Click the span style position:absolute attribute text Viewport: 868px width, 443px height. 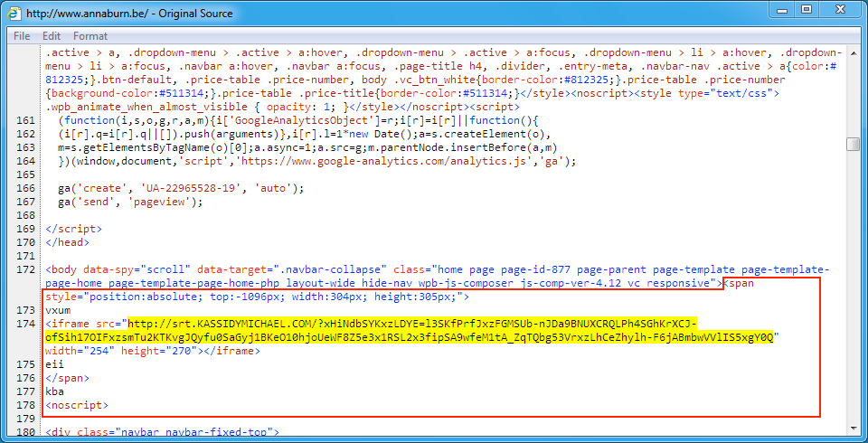[258, 297]
